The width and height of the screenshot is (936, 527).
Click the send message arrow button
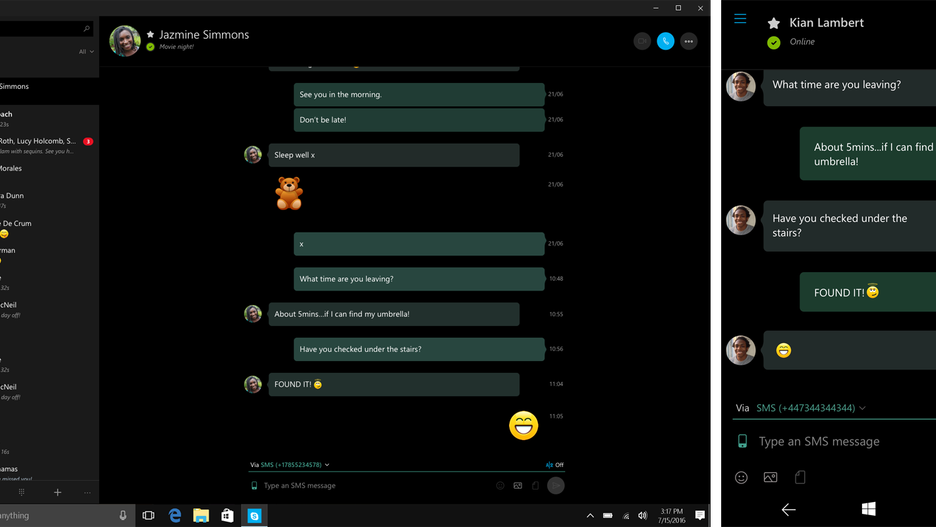pos(556,485)
